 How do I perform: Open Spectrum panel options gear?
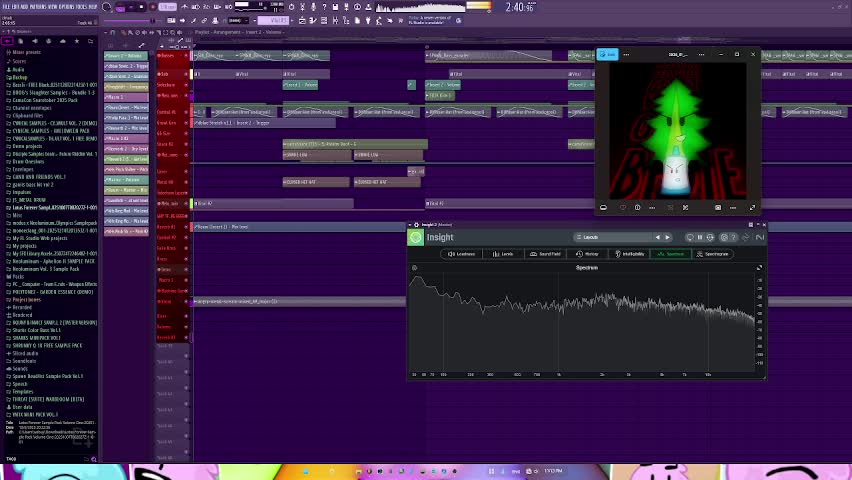[415, 268]
